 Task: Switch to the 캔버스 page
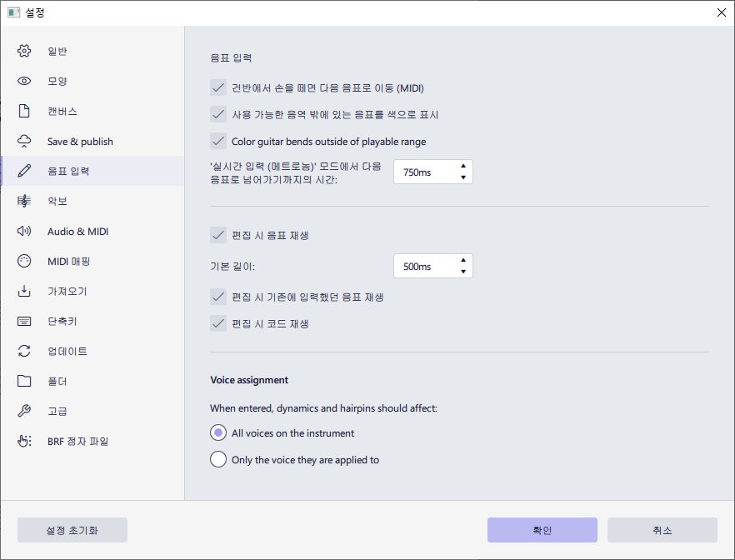[x=92, y=111]
